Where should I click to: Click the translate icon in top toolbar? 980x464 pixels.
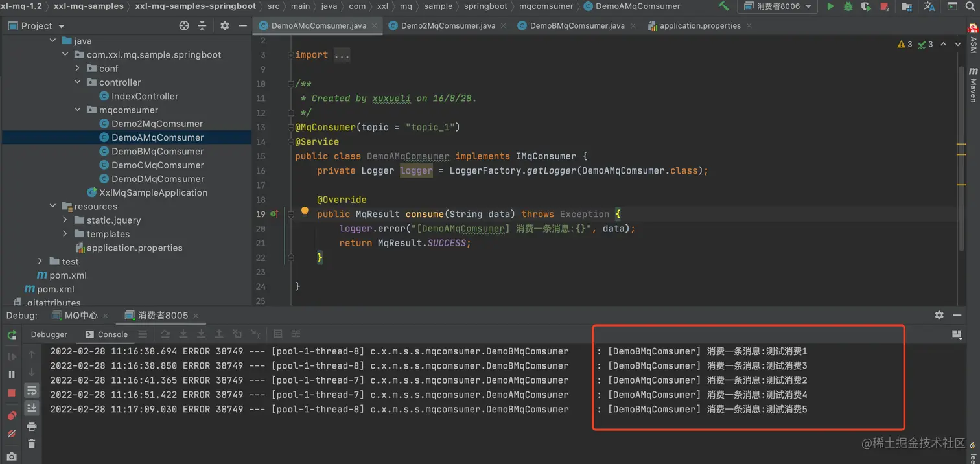929,6
